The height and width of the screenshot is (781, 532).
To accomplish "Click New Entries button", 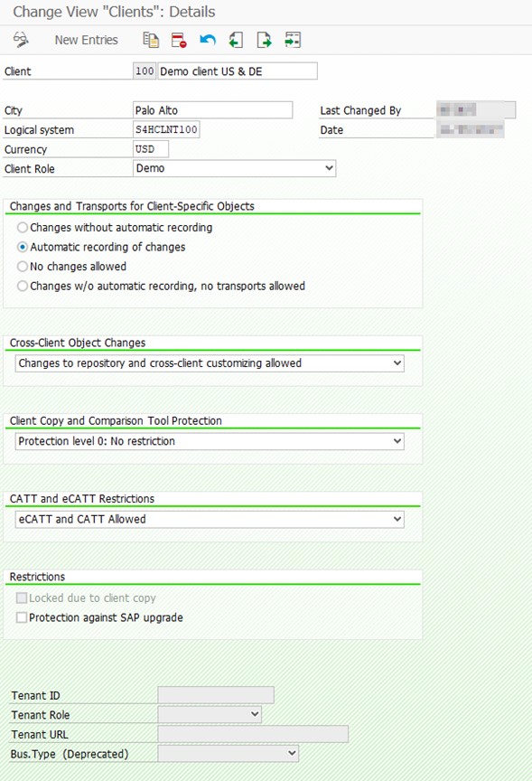I will coord(86,40).
